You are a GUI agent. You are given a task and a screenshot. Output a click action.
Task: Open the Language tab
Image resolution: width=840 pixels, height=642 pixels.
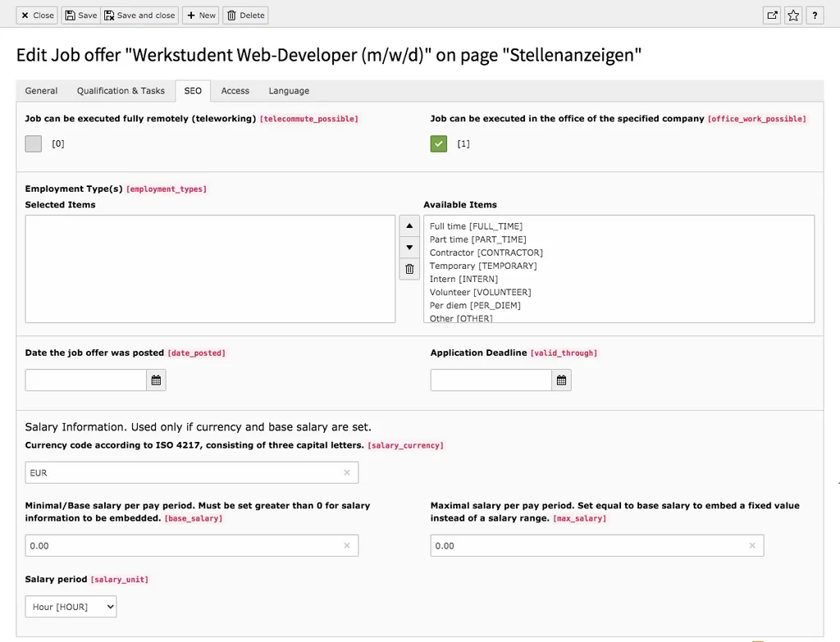pos(288,90)
